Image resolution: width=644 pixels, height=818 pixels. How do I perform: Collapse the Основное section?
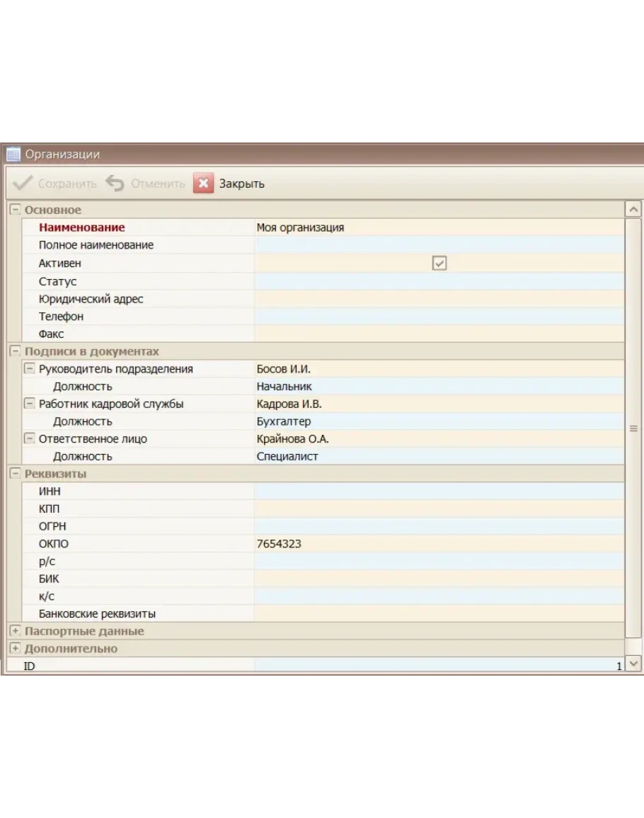tap(15, 210)
